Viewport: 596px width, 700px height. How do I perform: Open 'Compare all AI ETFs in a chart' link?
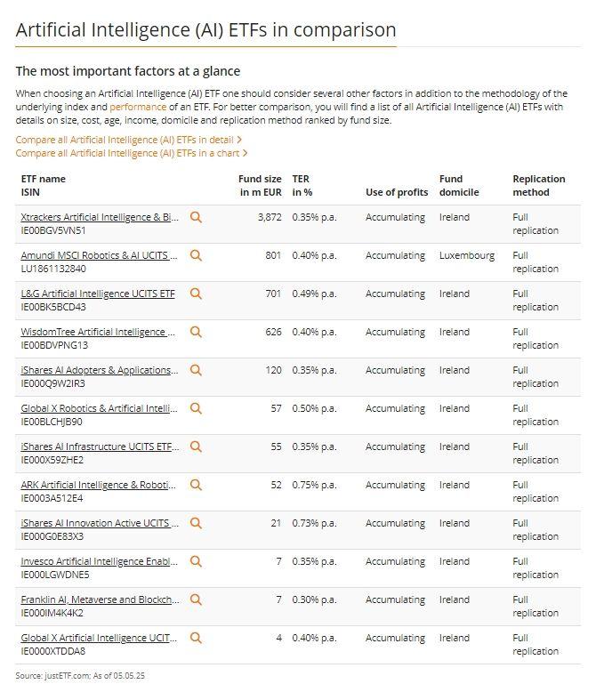click(132, 153)
